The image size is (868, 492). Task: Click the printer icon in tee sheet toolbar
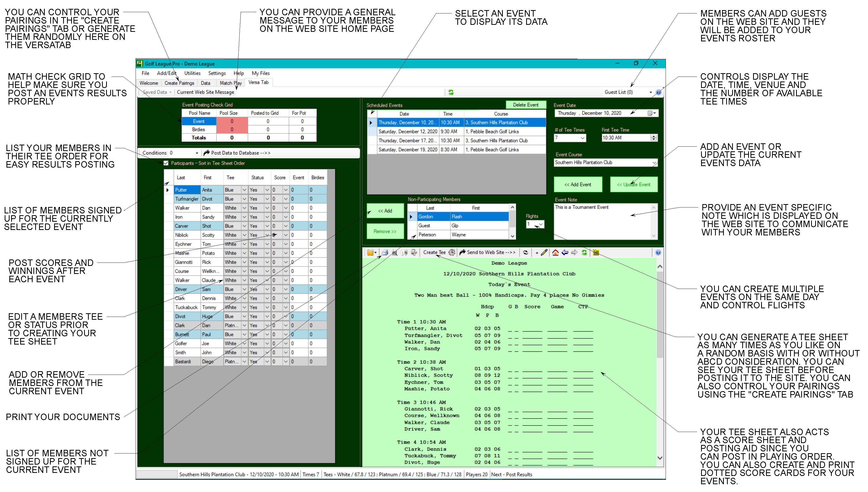coord(385,253)
